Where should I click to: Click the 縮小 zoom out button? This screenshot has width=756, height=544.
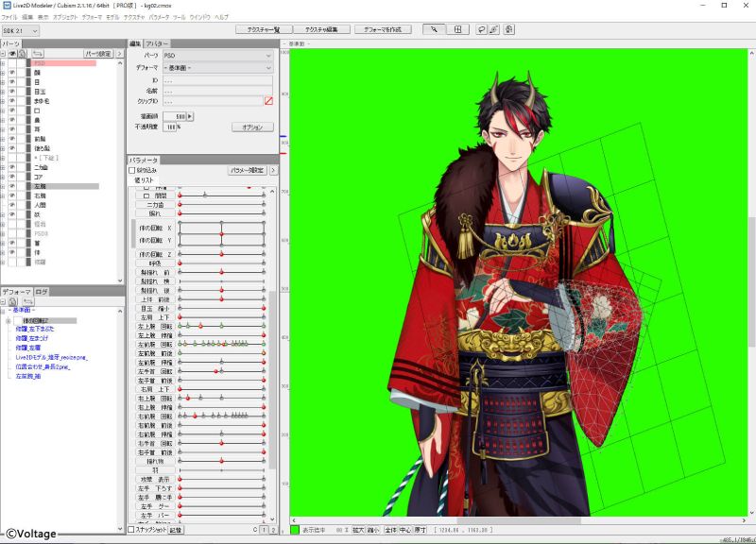[x=373, y=530]
